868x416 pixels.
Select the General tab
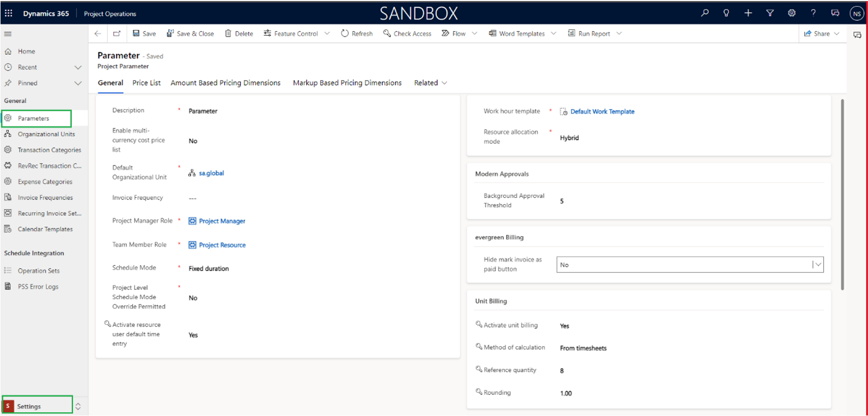(111, 83)
